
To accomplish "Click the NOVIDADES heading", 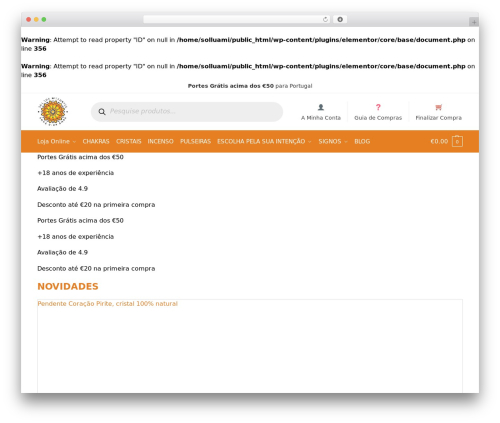I will pyautogui.click(x=68, y=286).
